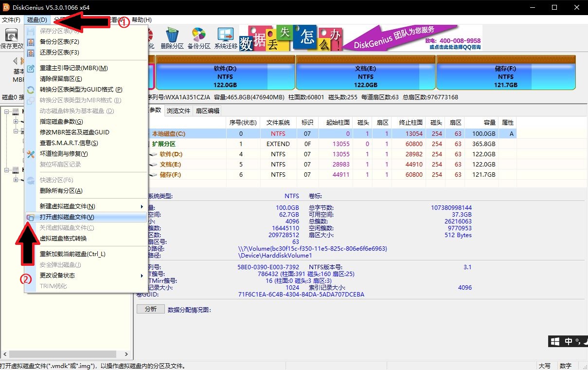588x370 pixels.
Task: Click icon beside 还原分区表(F3) menu entry
Action: tap(31, 53)
